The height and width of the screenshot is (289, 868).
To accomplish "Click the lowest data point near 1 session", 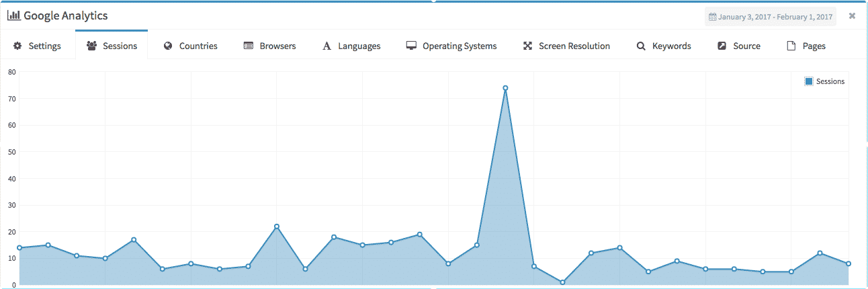I will [x=562, y=282].
